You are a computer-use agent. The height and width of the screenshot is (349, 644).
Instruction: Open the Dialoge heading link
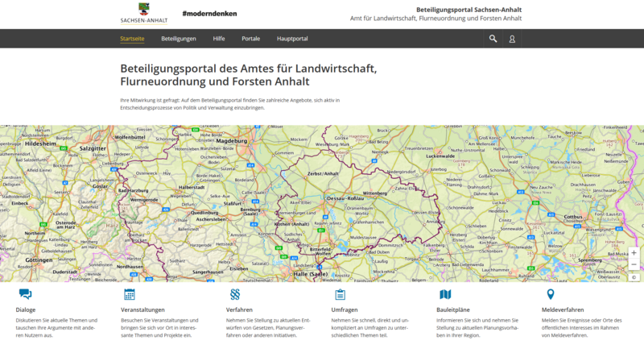(26, 310)
